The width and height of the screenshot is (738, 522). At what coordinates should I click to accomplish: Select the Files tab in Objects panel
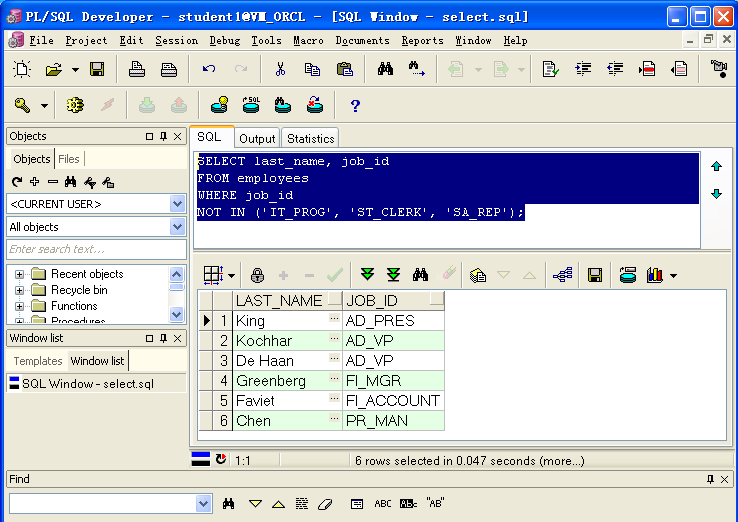(x=69, y=159)
